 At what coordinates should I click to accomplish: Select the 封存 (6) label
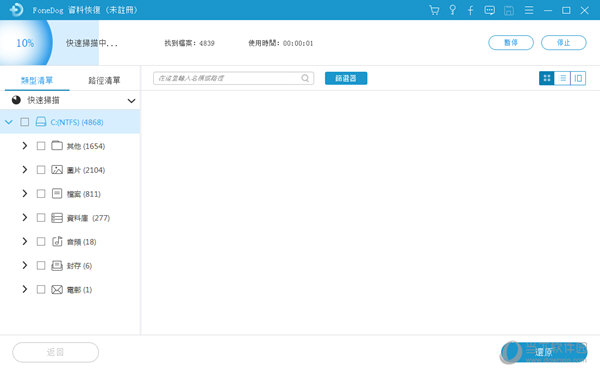pyautogui.click(x=80, y=266)
